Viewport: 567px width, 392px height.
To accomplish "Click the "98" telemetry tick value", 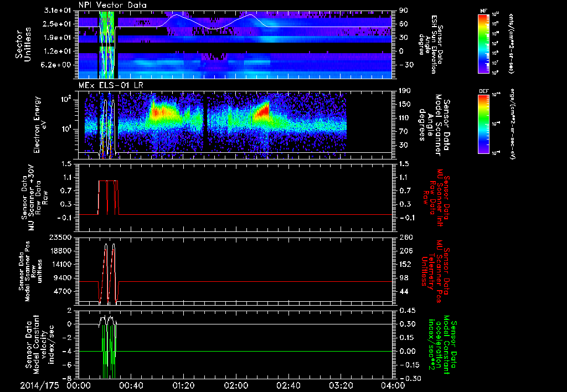I will (404, 278).
